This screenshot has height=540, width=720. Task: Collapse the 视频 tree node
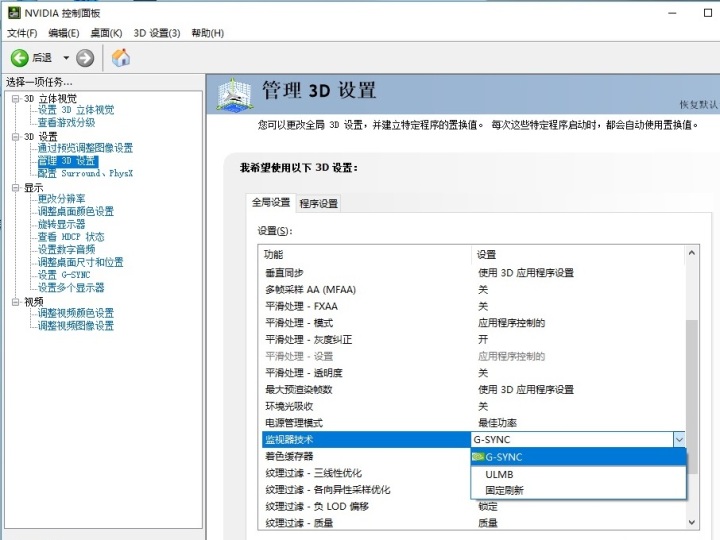(16, 302)
